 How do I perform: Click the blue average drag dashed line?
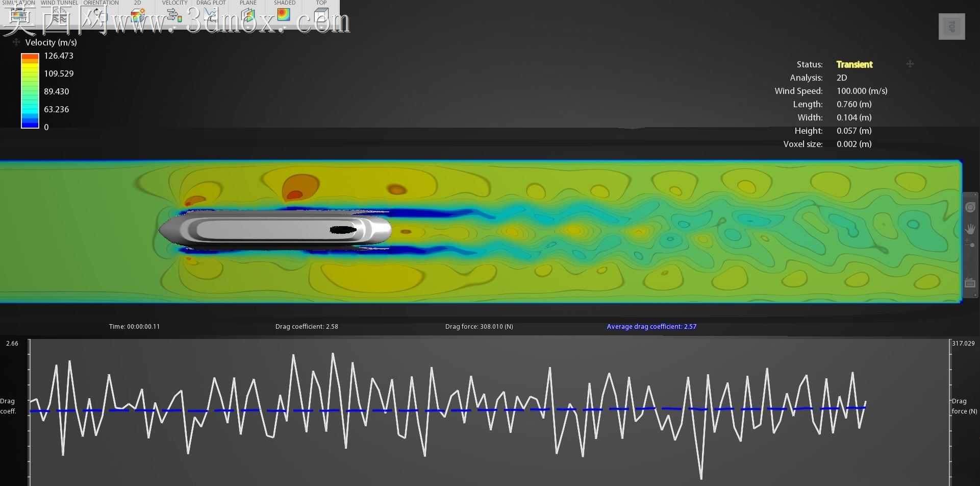(448, 409)
